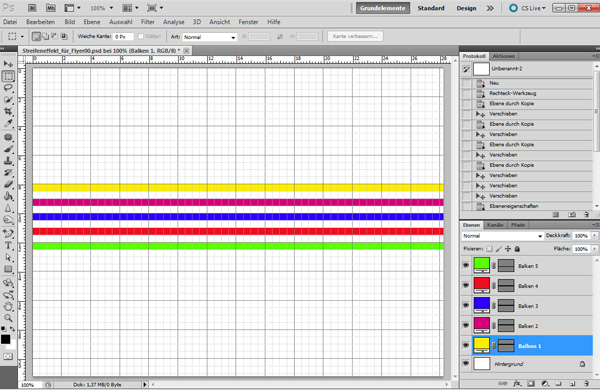600x390 pixels.
Task: Toggle lock all in Fixieren row
Action: click(517, 249)
